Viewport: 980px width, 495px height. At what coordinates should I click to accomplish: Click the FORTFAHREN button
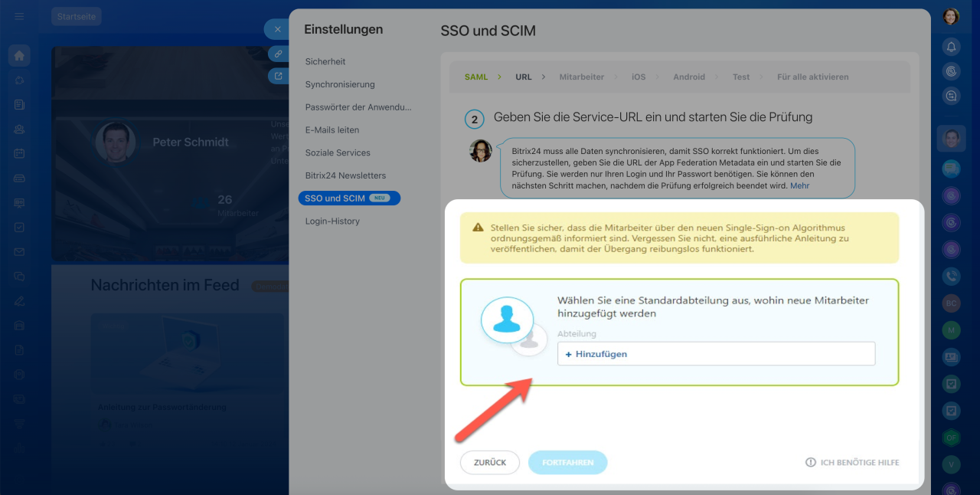pos(567,462)
